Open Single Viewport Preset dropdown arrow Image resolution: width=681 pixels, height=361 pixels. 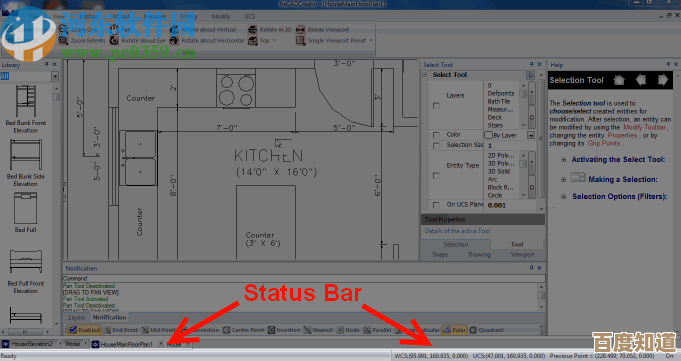pos(370,40)
